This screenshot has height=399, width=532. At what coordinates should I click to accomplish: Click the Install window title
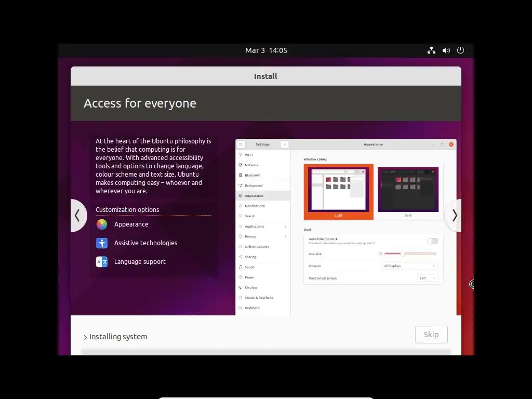pos(265,76)
